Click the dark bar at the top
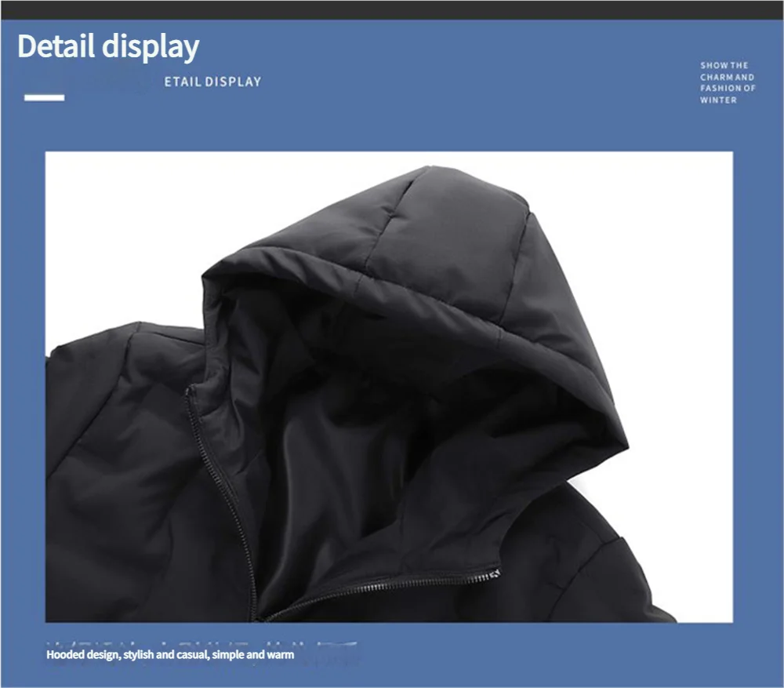This screenshot has height=688, width=784. point(392,9)
